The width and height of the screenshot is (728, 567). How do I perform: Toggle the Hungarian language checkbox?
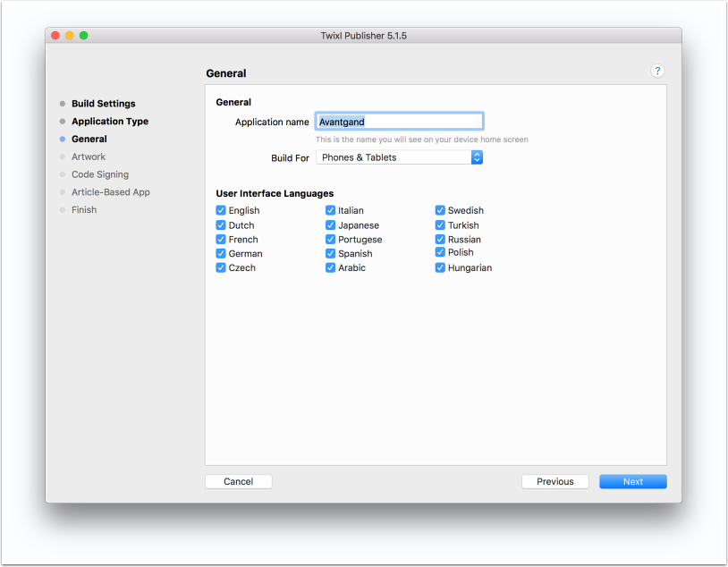(440, 268)
